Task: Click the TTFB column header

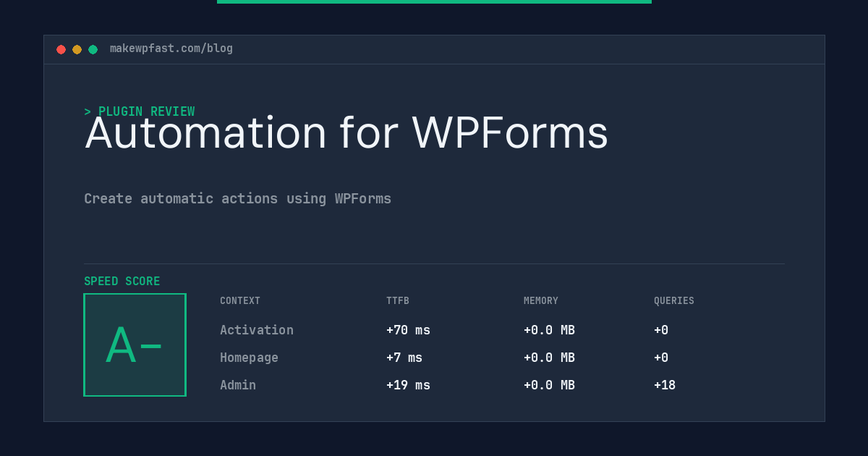Action: point(398,301)
